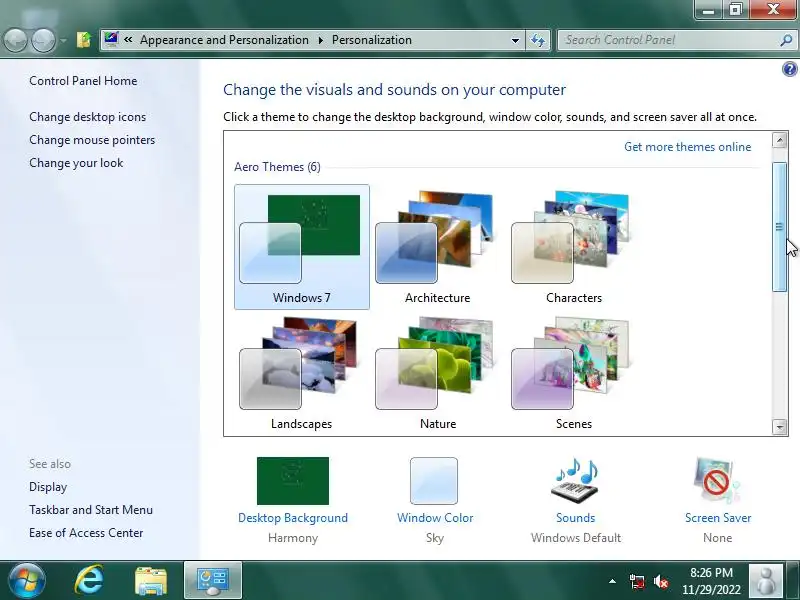
Task: Click the Personalization breadcrumb segment
Action: click(x=371, y=40)
